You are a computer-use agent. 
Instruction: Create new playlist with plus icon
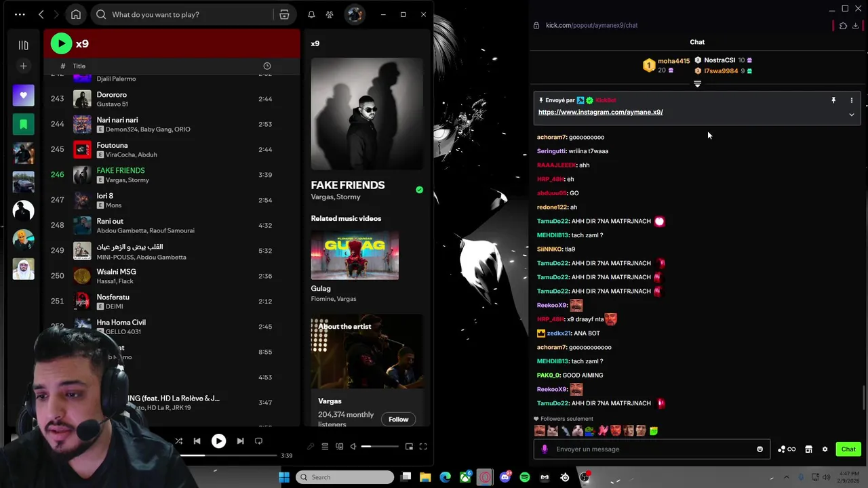coord(23,66)
